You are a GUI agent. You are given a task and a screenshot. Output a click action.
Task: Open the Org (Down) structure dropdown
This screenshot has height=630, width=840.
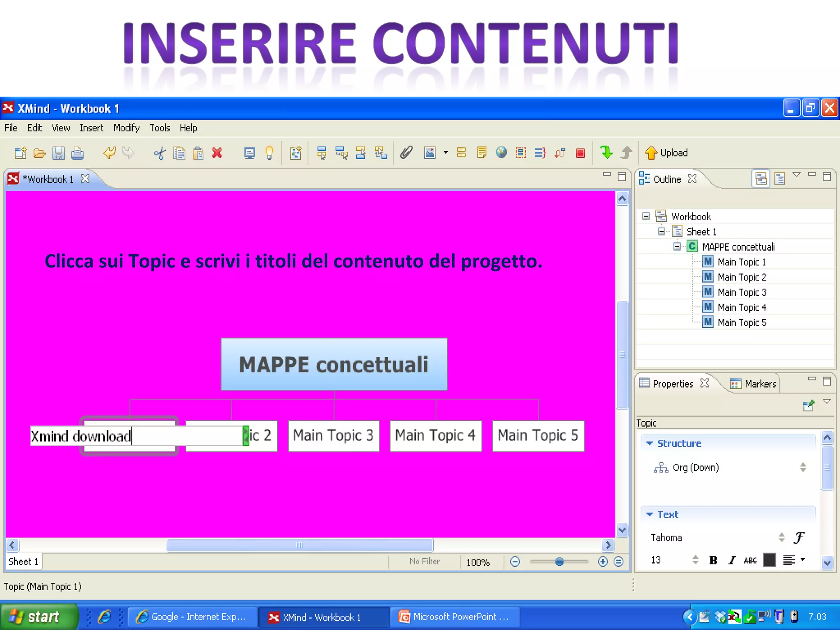tap(803, 467)
